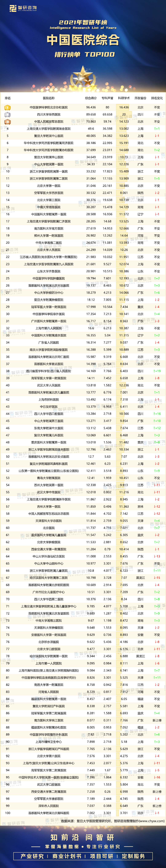Click hospital name 中南大学湘雅医院
Viewport: 166px width, 868px height.
coord(49,207)
